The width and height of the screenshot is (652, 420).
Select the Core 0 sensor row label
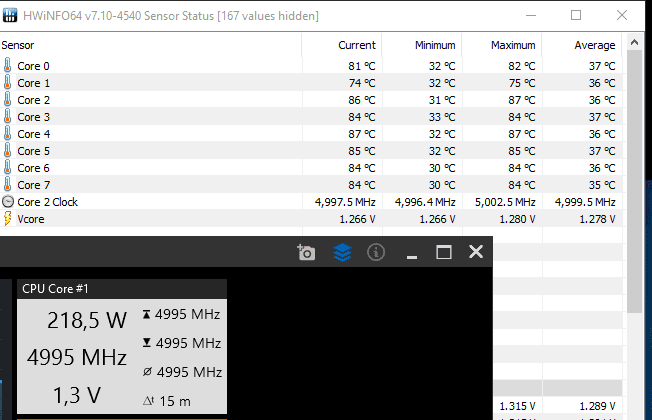[33, 66]
